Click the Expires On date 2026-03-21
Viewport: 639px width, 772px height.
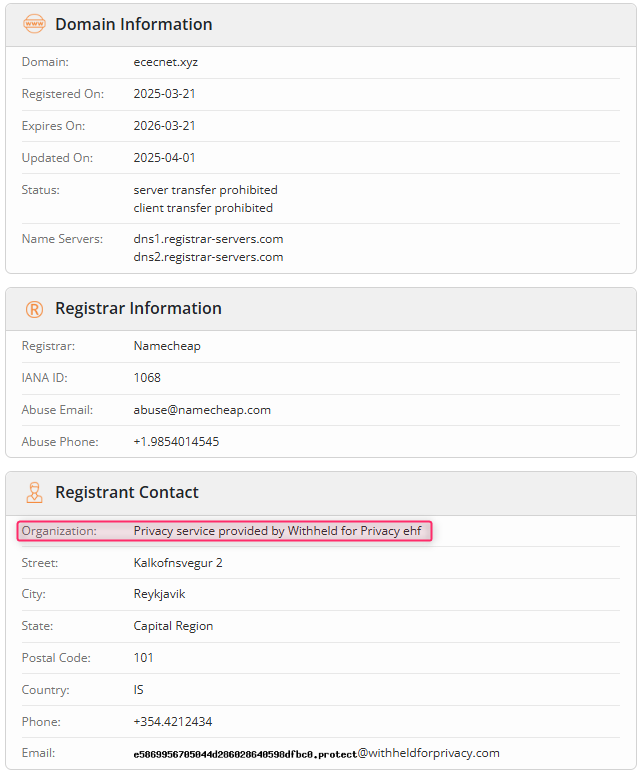(x=164, y=126)
